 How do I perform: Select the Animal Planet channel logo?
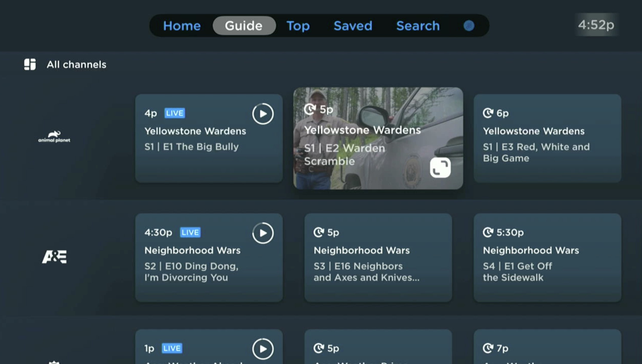tap(54, 137)
